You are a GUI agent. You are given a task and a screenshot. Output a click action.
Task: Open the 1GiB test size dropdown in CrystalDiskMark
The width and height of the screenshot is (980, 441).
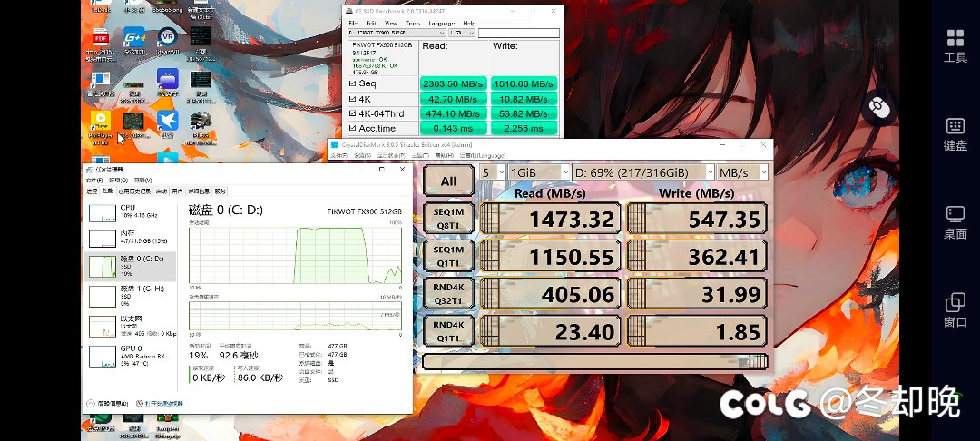click(x=539, y=172)
